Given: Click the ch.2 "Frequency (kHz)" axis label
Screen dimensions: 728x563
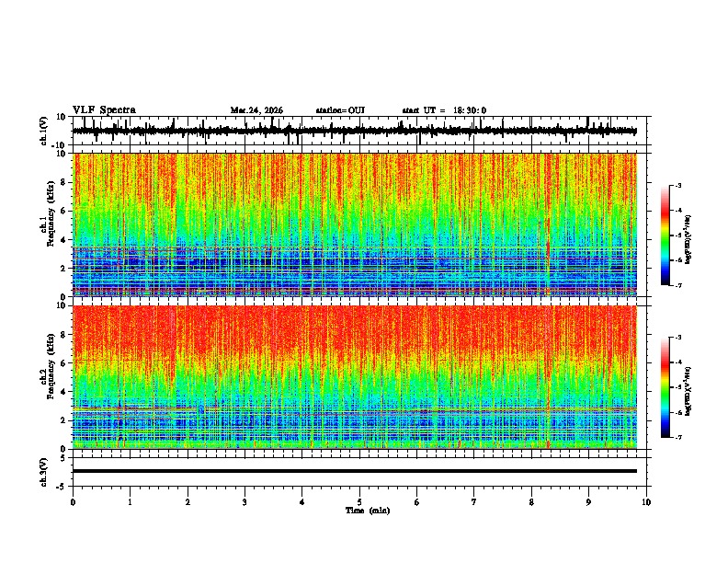Looking at the screenshot, I should point(51,366).
